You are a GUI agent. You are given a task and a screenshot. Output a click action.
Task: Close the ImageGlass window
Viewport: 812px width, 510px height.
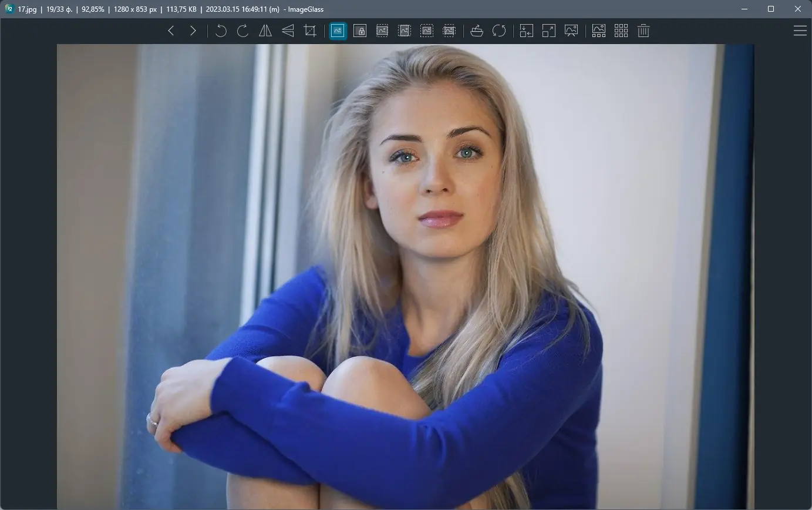click(798, 9)
